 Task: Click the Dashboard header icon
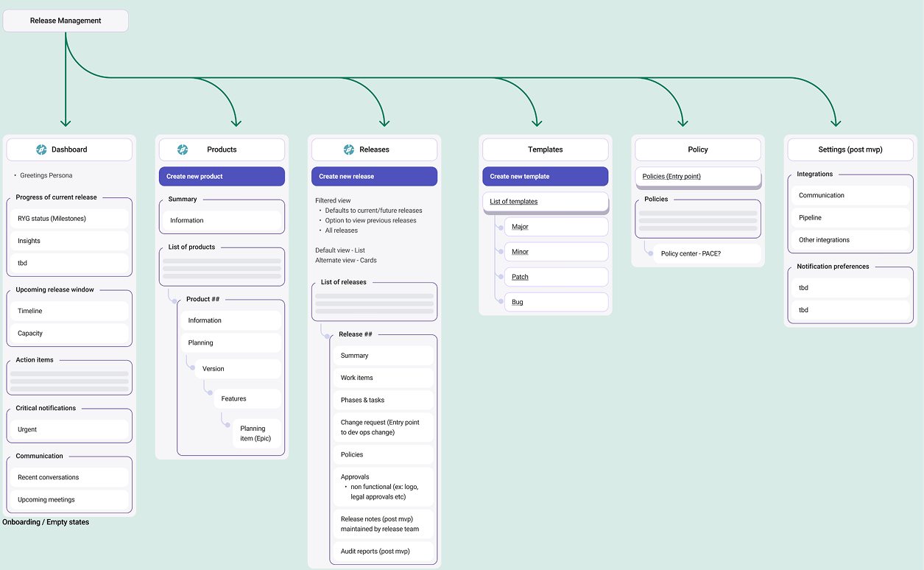click(41, 149)
